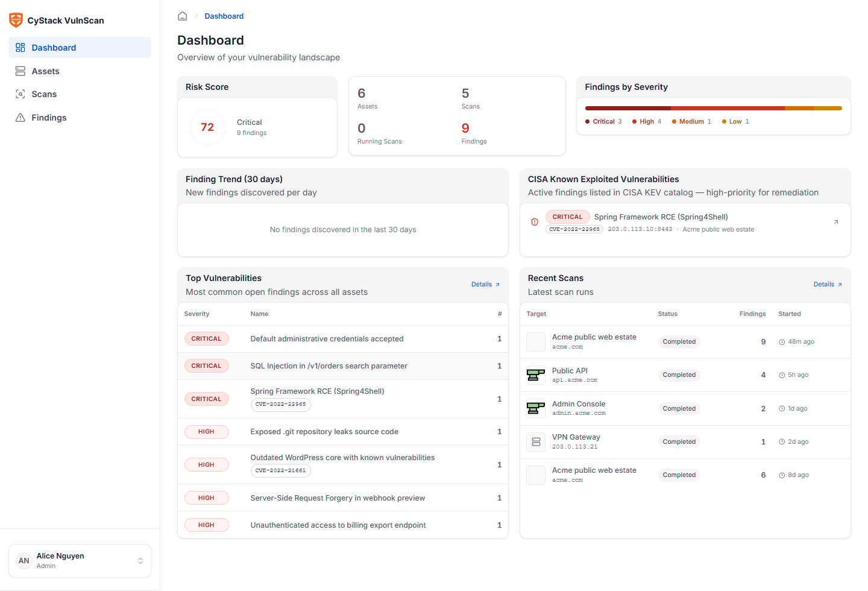Click the clock icon beside 2d ago

[782, 442]
